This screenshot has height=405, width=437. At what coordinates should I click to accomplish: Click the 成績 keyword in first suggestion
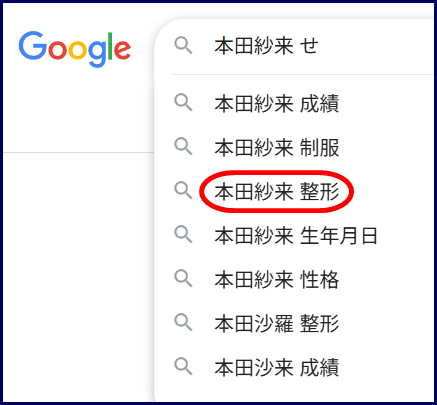pyautogui.click(x=320, y=104)
